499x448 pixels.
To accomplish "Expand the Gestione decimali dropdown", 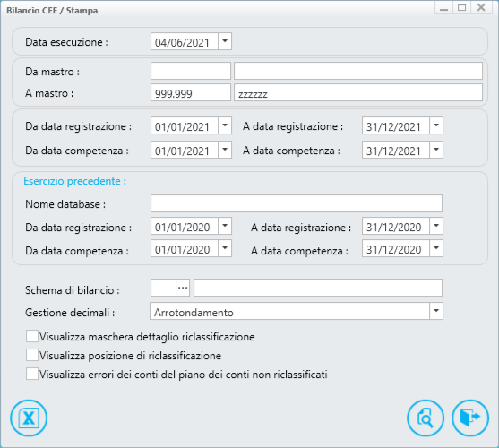I will click(x=436, y=311).
